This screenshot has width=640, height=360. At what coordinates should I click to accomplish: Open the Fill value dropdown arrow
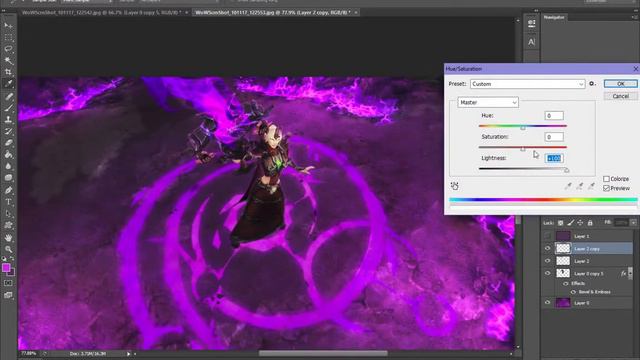(633, 222)
